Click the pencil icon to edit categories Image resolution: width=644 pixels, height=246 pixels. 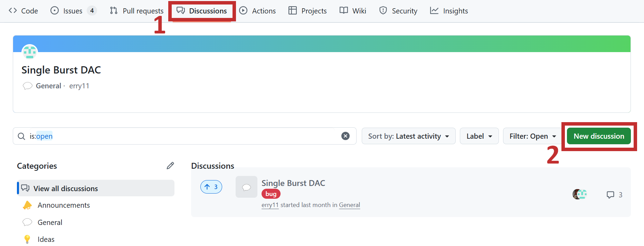pyautogui.click(x=170, y=166)
